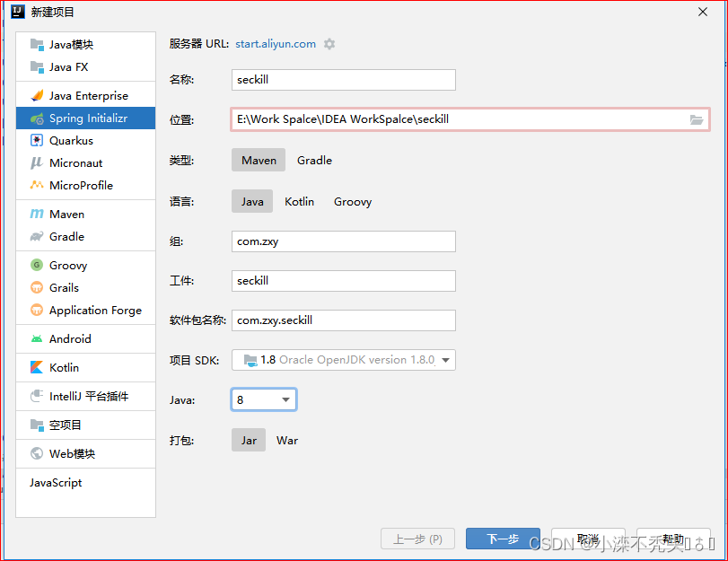
Task: Open the 项目 SDK dropdown
Action: click(x=344, y=360)
